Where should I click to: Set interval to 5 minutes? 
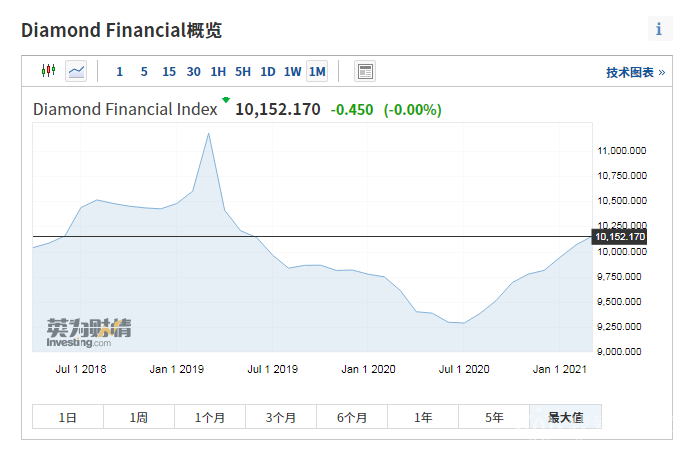pos(144,71)
